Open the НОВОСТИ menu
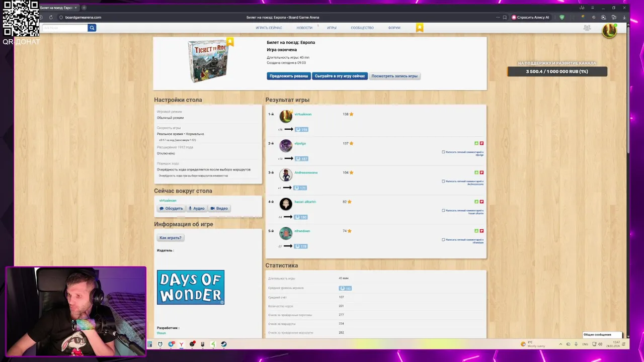 (x=304, y=28)
